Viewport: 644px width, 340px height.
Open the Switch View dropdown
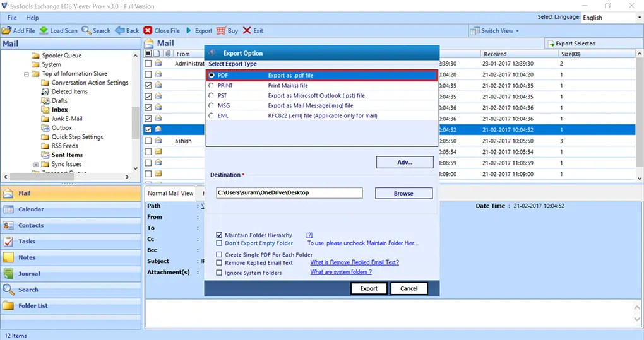tap(495, 30)
